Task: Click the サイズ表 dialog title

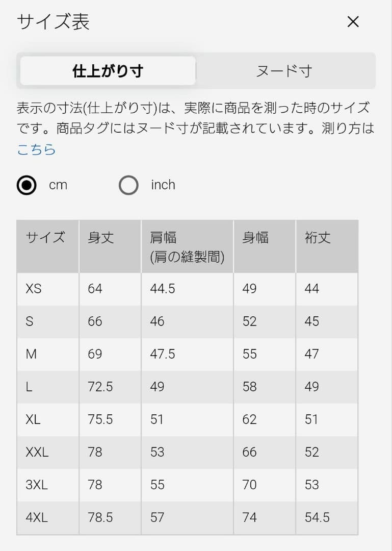Action: pyautogui.click(x=54, y=22)
